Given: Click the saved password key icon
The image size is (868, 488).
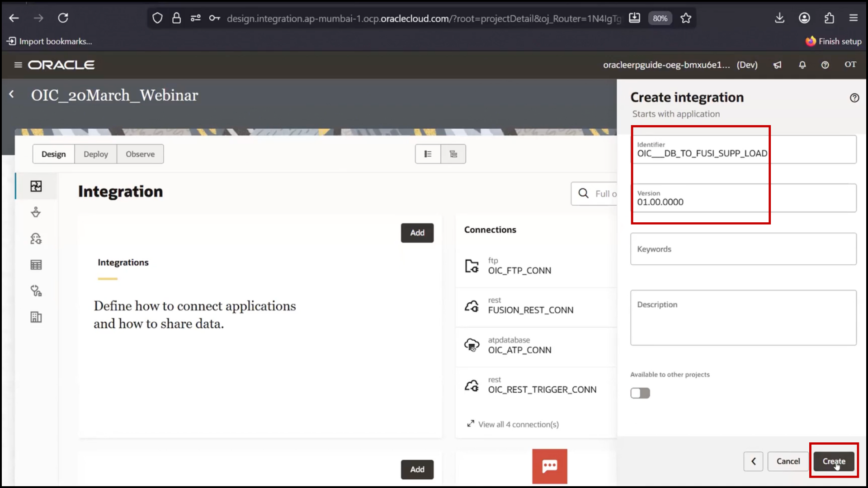Looking at the screenshot, I should click(214, 18).
